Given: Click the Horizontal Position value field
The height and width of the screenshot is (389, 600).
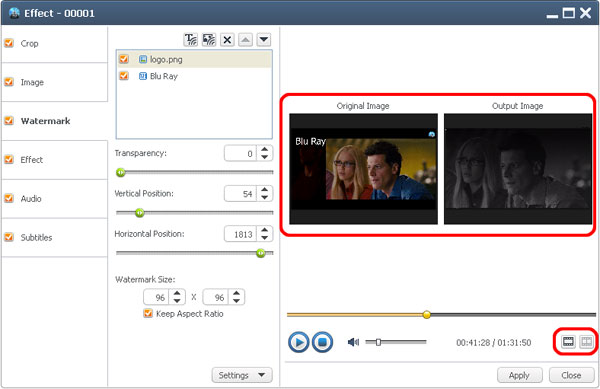Looking at the screenshot, I should (240, 234).
